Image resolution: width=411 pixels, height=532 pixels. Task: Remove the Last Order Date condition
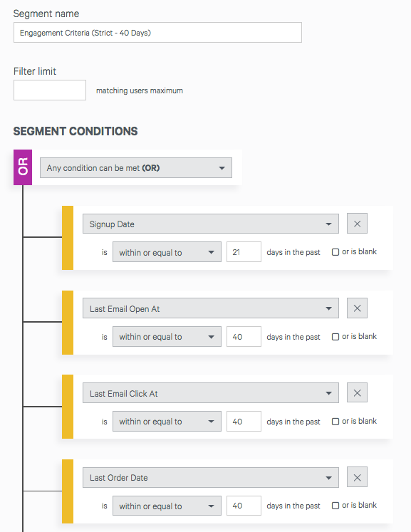coord(357,478)
